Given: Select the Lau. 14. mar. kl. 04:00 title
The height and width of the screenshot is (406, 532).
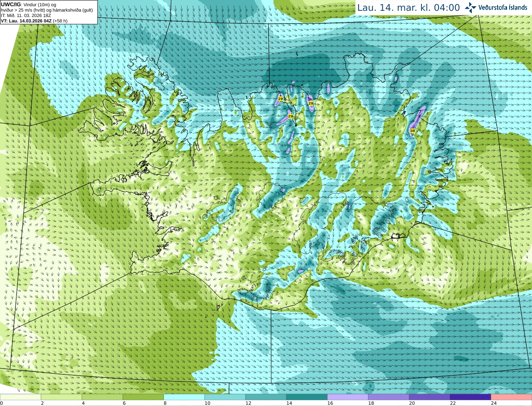Looking at the screenshot, I should 409,7.
